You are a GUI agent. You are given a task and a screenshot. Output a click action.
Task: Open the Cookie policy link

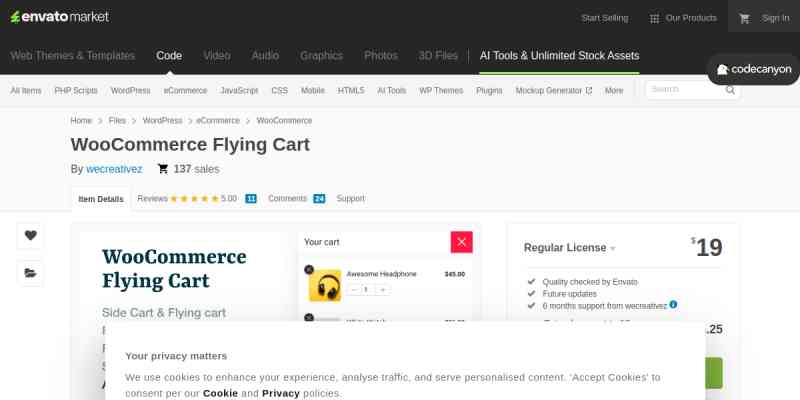220,393
